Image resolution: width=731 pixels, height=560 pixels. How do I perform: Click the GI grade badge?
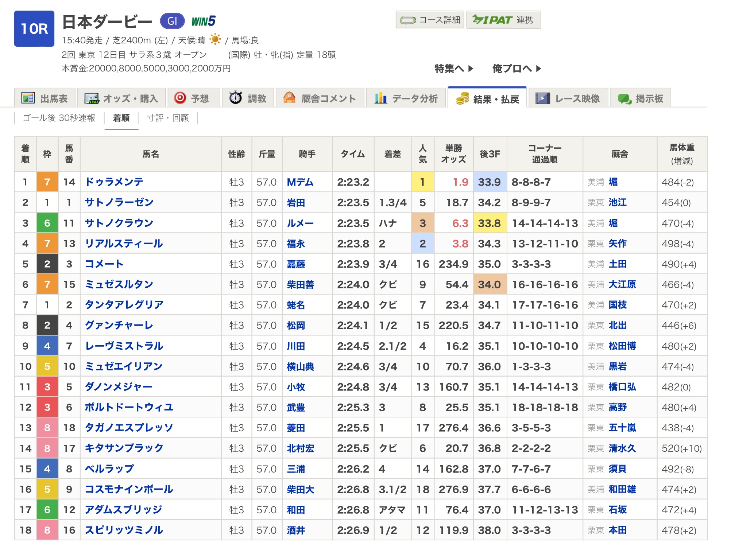(172, 21)
